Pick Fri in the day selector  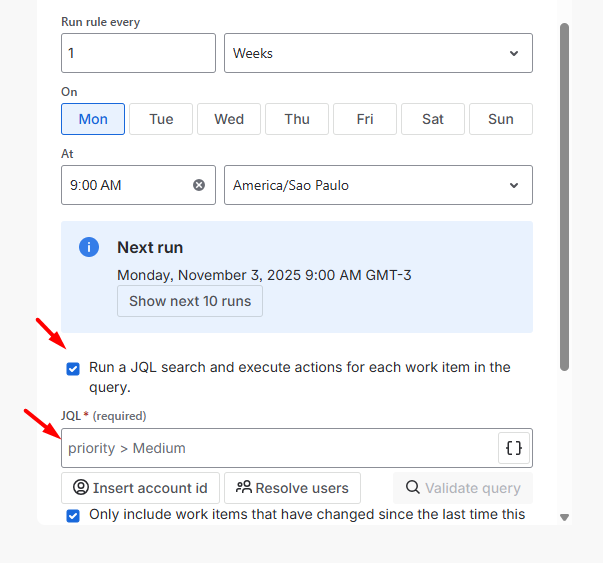click(x=365, y=119)
